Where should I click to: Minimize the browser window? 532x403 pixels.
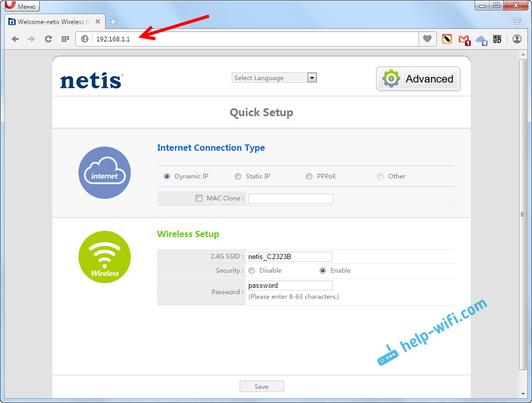482,5
